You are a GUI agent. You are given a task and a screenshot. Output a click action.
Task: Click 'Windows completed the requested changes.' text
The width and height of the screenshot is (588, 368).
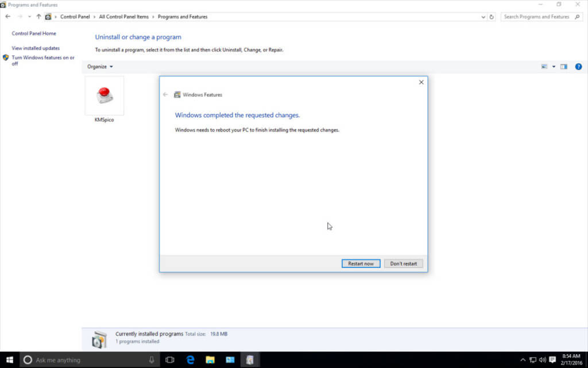pyautogui.click(x=237, y=115)
